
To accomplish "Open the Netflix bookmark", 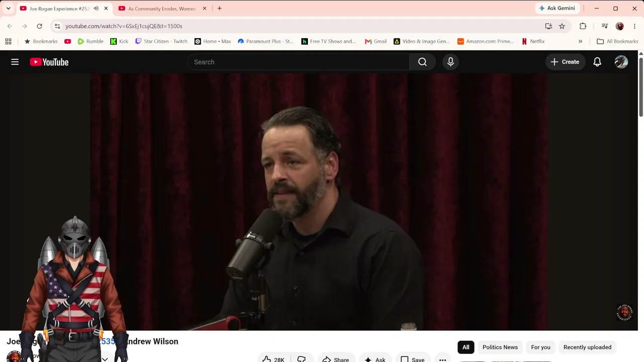I will click(533, 41).
